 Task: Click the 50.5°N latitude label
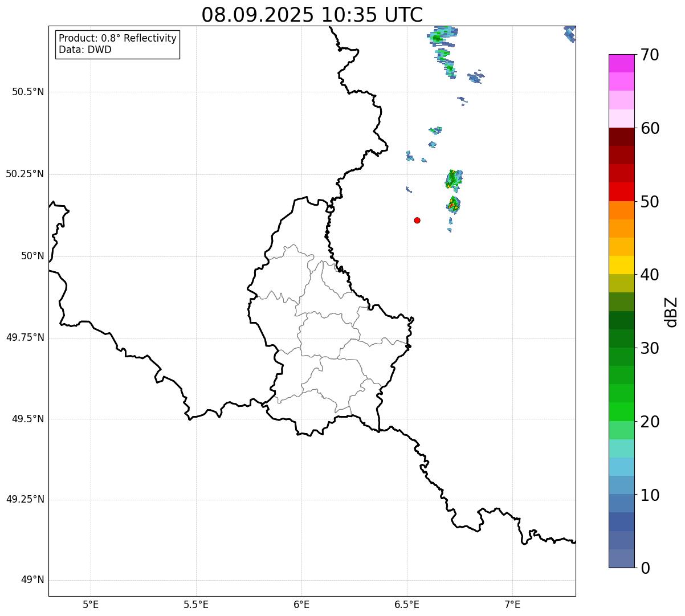[28, 92]
